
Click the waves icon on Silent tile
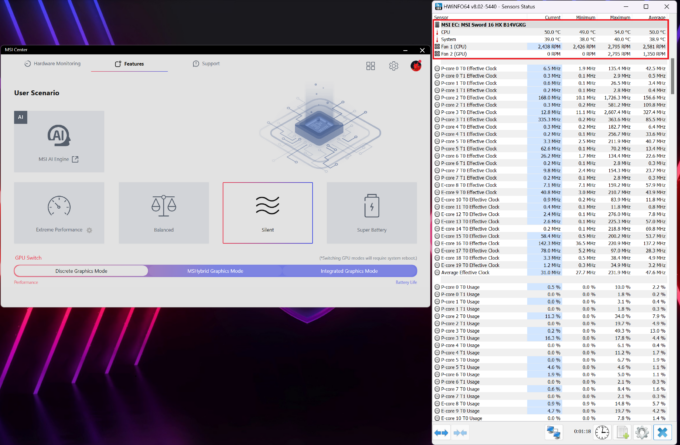(x=268, y=206)
